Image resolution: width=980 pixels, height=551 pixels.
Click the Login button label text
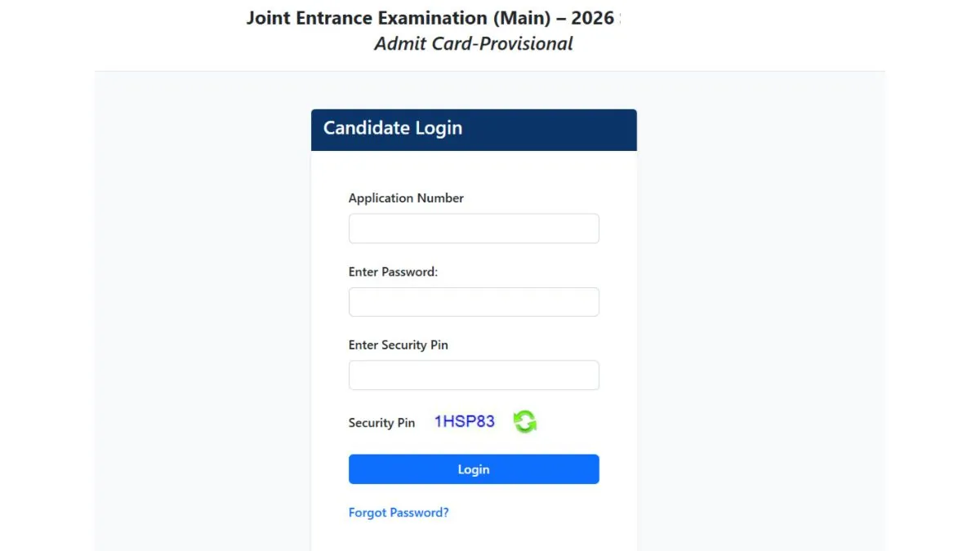pyautogui.click(x=474, y=469)
